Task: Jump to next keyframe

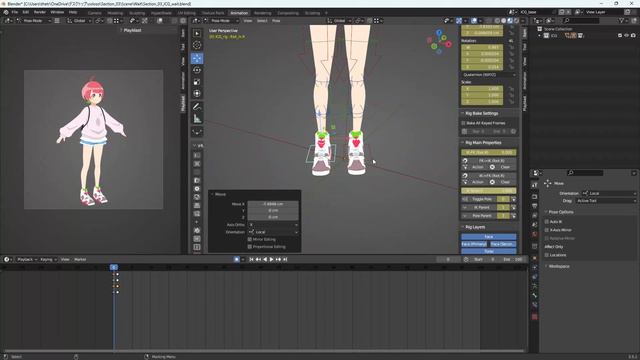Action: click(x=278, y=260)
